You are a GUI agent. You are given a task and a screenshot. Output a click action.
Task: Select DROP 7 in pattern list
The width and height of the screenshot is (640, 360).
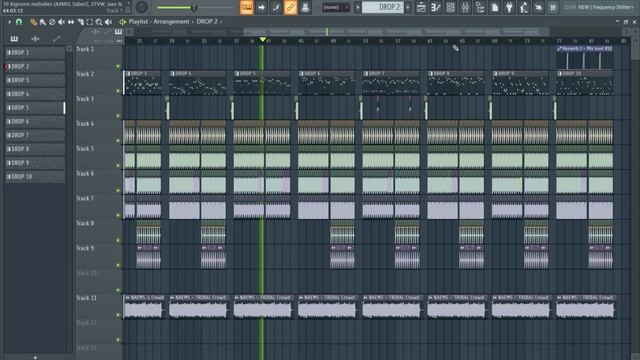35,135
